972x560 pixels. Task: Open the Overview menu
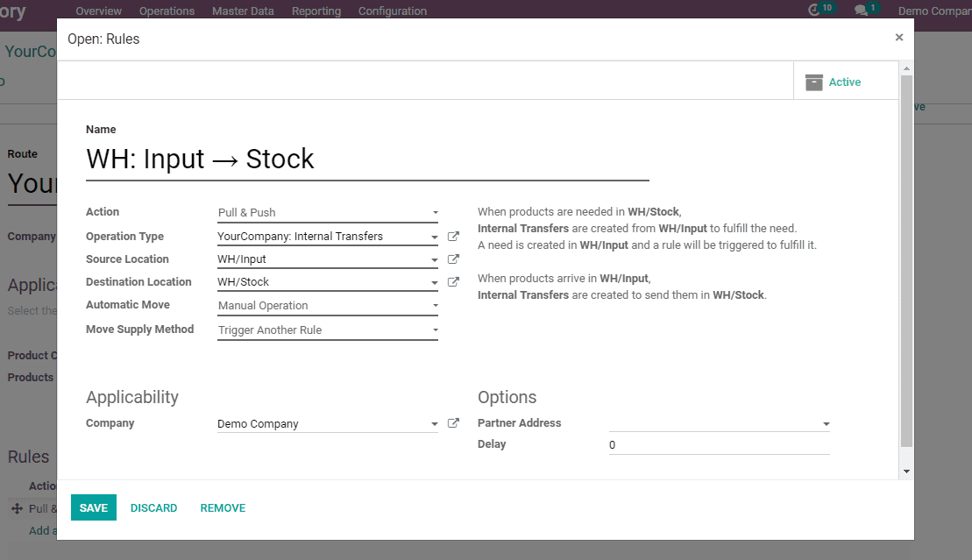click(x=98, y=11)
